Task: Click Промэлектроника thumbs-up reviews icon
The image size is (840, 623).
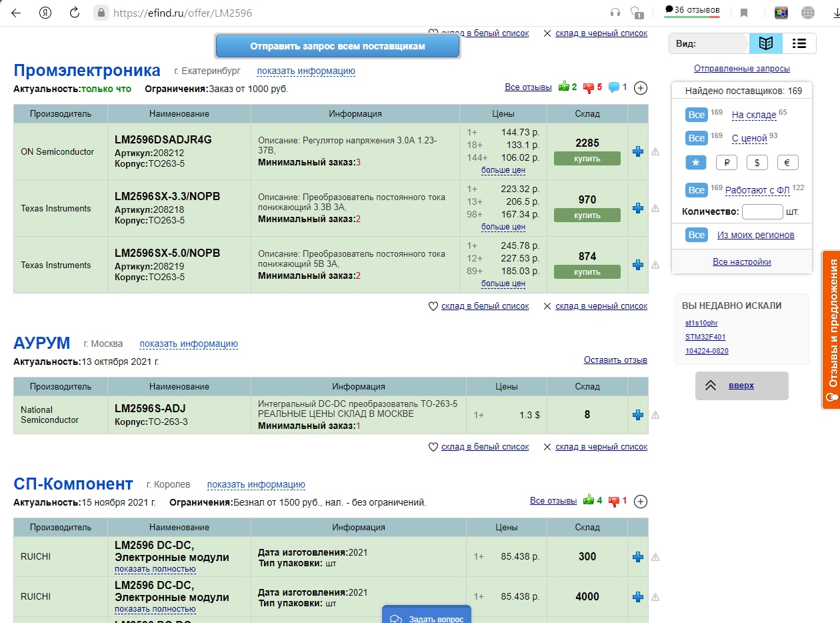Action: (564, 87)
